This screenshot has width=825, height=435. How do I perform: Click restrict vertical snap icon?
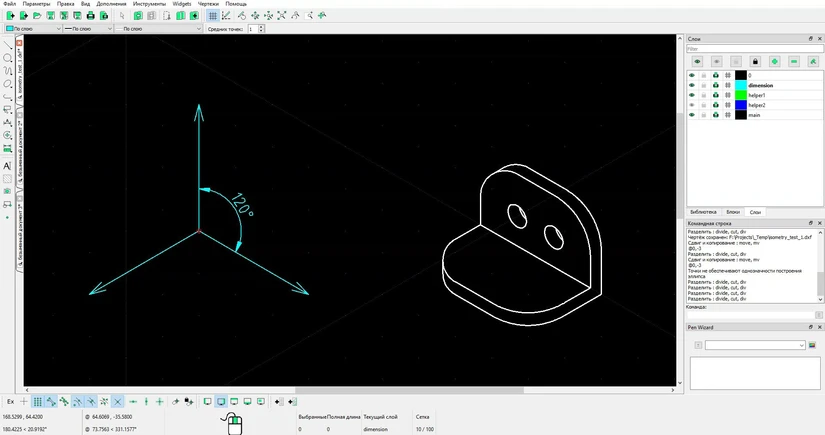point(146,401)
